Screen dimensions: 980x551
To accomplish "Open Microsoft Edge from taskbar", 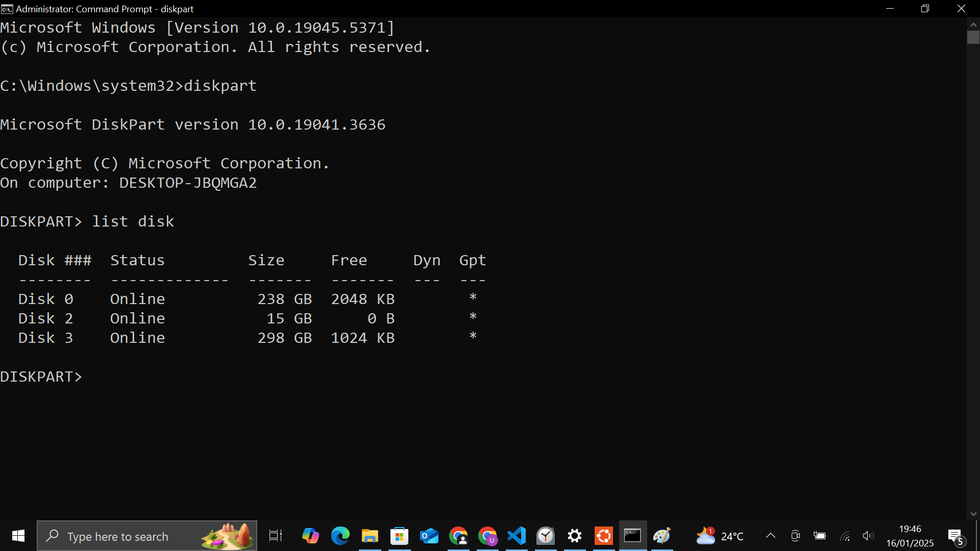I will coord(340,536).
